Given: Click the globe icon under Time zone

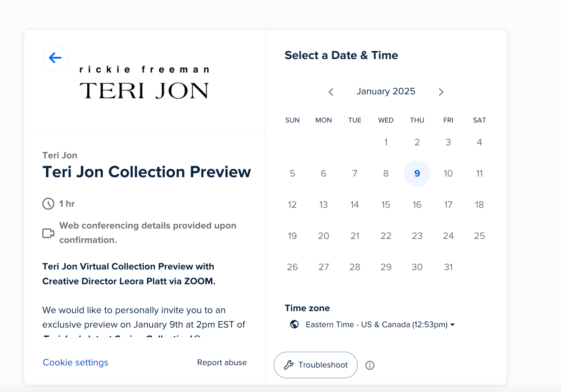Looking at the screenshot, I should coord(294,324).
